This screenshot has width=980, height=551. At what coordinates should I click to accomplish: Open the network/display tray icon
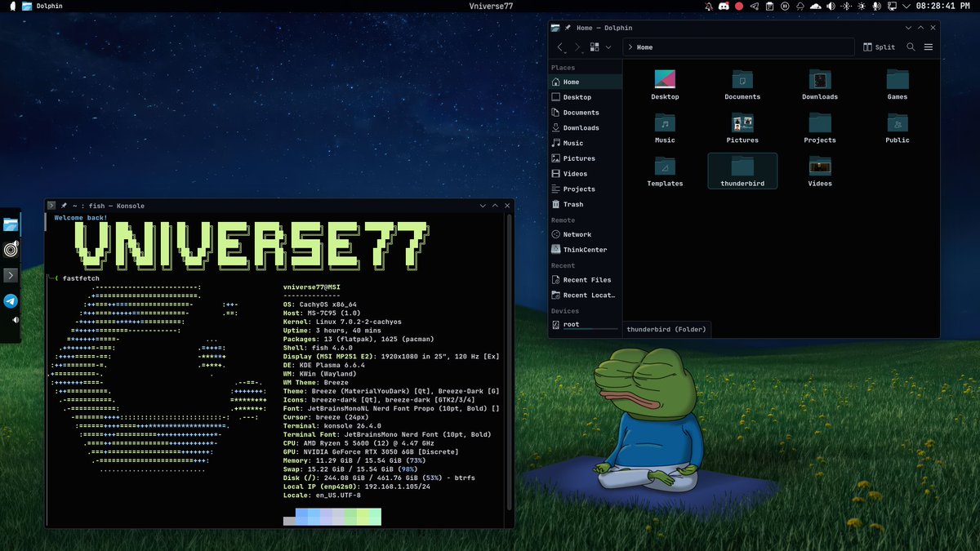click(892, 6)
